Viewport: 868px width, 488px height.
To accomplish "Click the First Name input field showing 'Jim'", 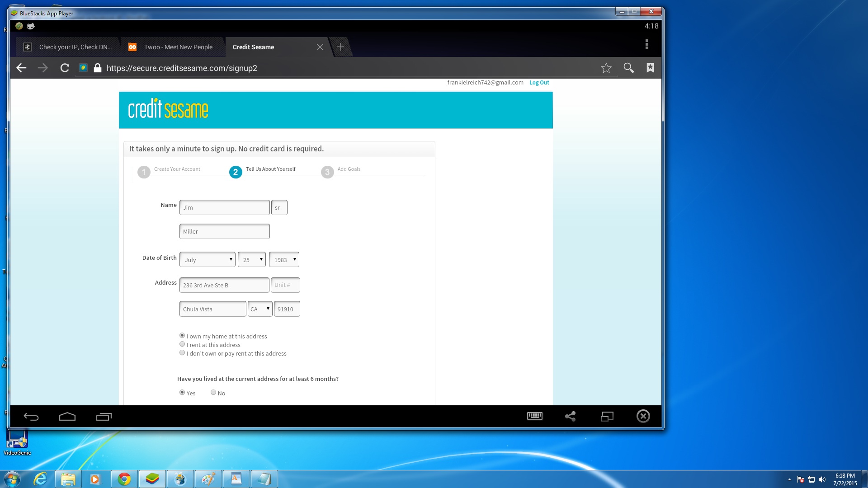I will coord(224,207).
